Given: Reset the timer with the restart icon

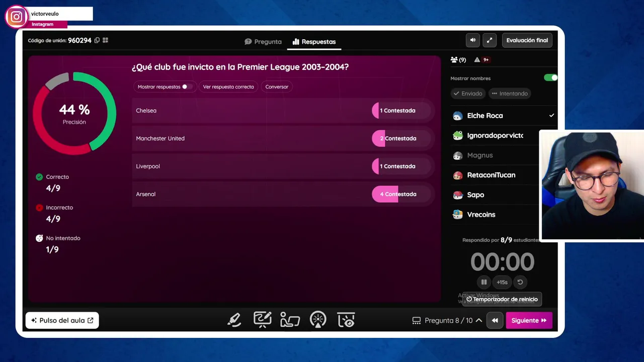Looking at the screenshot, I should 520,282.
